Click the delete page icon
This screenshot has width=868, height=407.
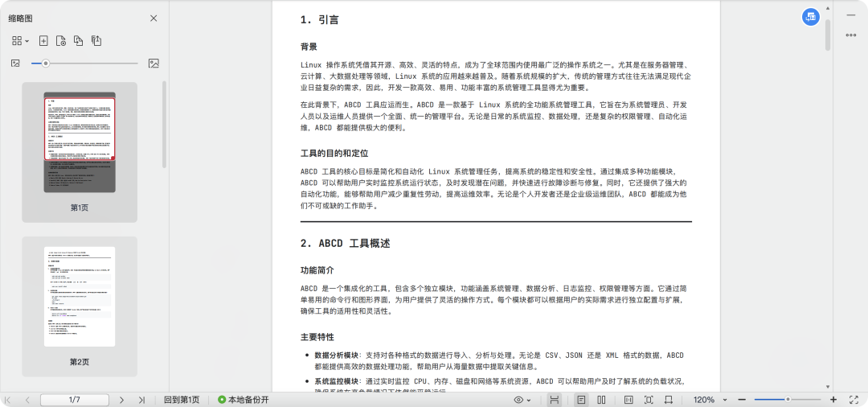point(61,40)
